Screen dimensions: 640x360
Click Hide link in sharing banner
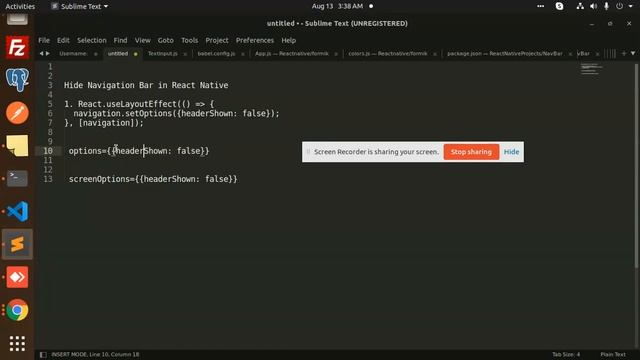511,152
